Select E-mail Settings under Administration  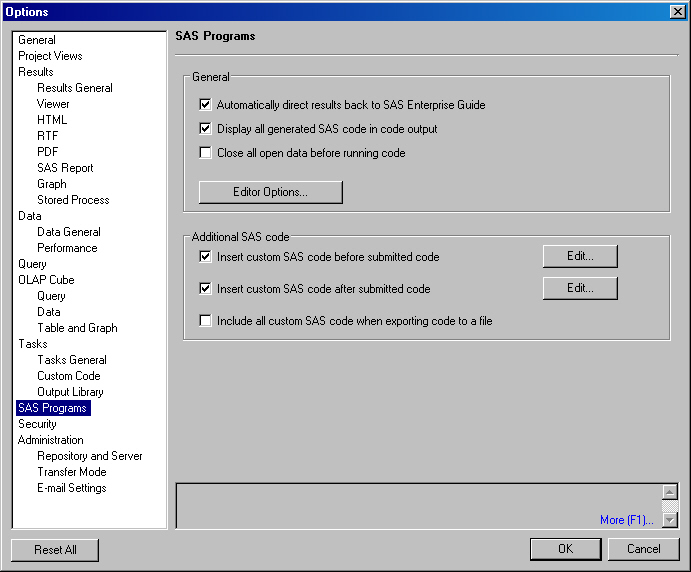pyautogui.click(x=72, y=488)
